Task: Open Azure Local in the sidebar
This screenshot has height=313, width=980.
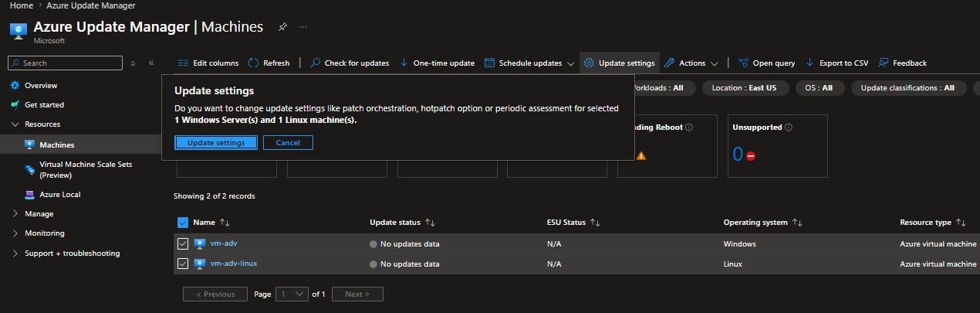Action: pyautogui.click(x=60, y=194)
